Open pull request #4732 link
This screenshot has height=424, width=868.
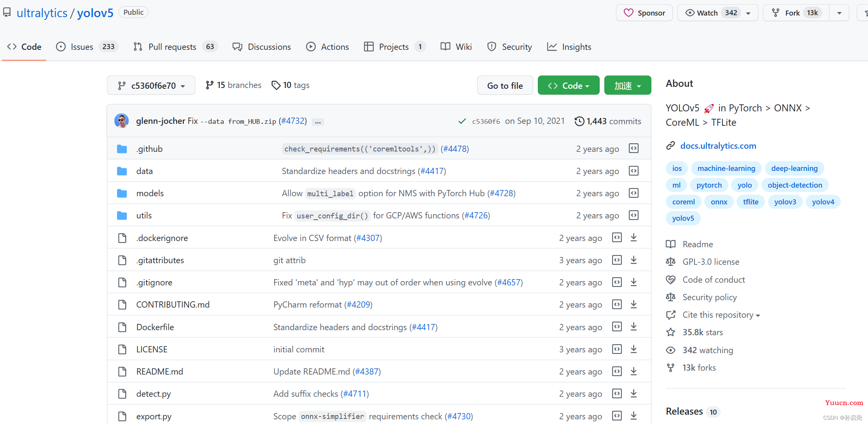point(293,121)
